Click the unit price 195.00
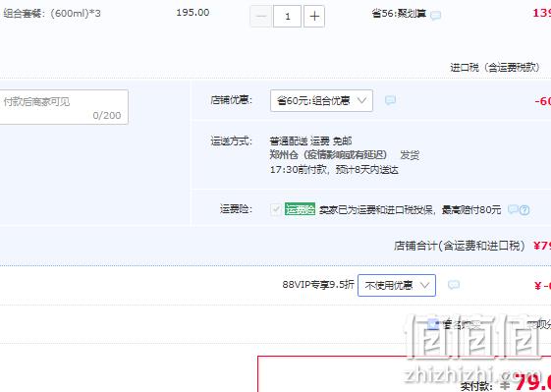Image resolution: width=551 pixels, height=392 pixels. click(193, 13)
